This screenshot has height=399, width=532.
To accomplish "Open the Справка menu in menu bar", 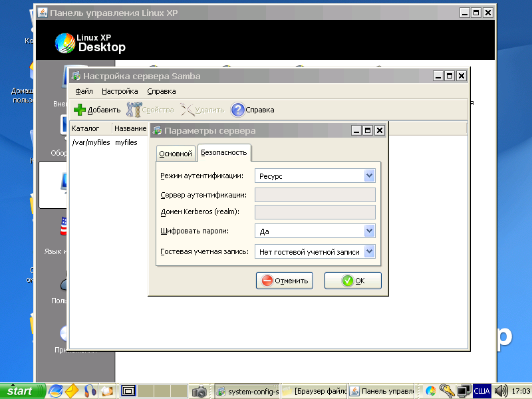I will (x=162, y=91).
